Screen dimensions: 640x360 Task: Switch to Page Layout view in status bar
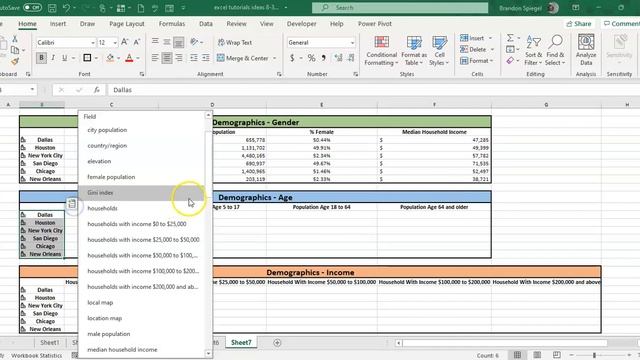pyautogui.click(x=537, y=355)
